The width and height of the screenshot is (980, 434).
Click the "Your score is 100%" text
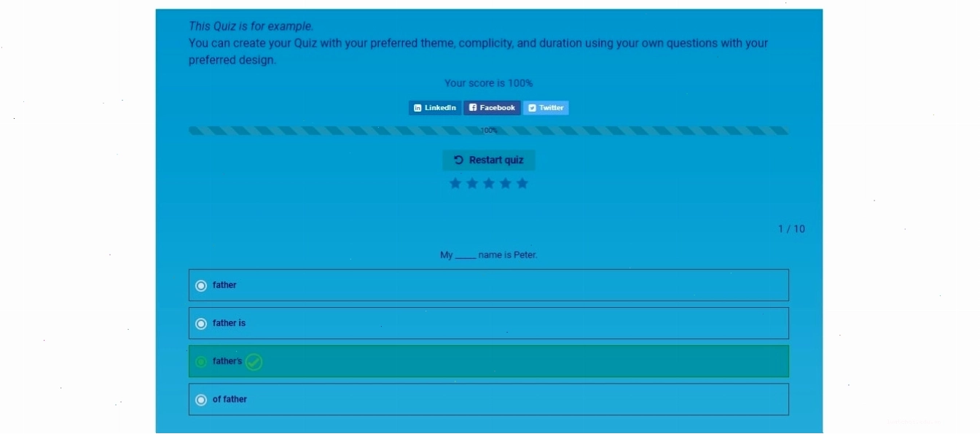tap(489, 83)
